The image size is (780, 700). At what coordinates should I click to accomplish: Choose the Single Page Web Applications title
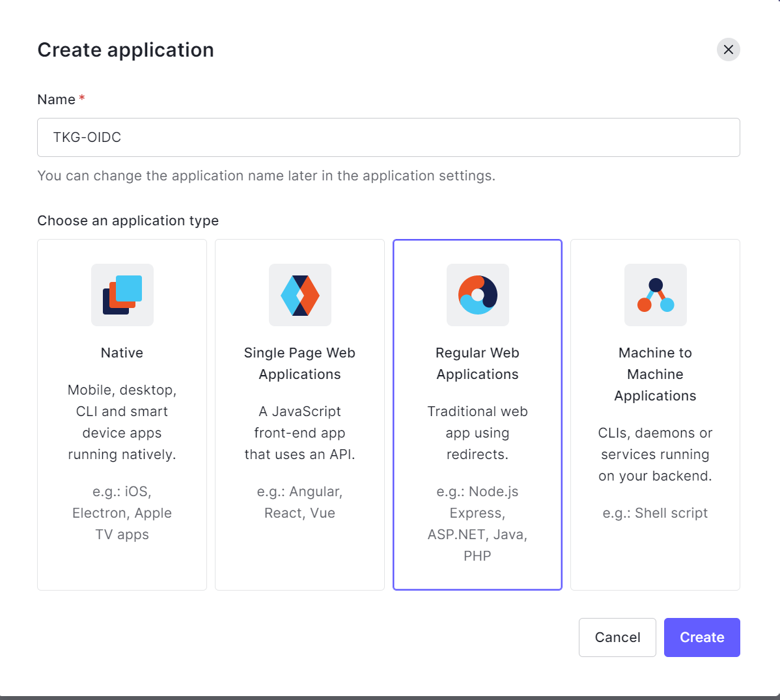coord(300,363)
